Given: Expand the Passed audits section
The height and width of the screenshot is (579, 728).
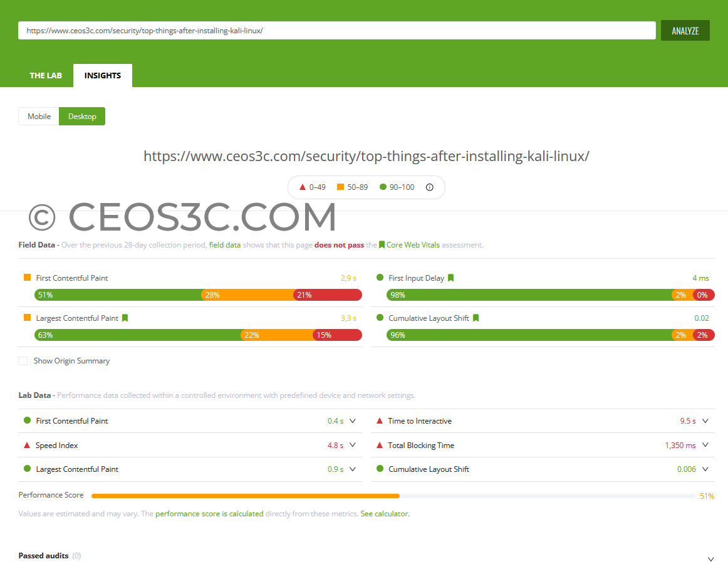Looking at the screenshot, I should [710, 559].
